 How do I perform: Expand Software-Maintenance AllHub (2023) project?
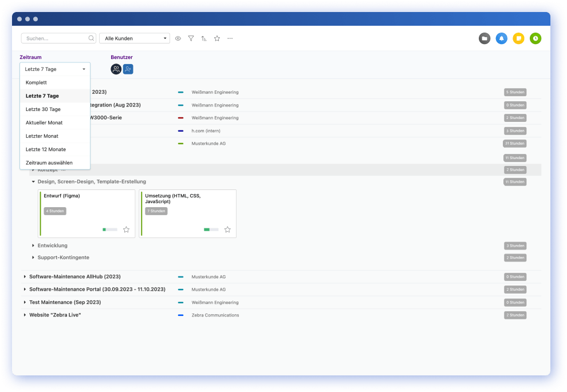(x=25, y=277)
